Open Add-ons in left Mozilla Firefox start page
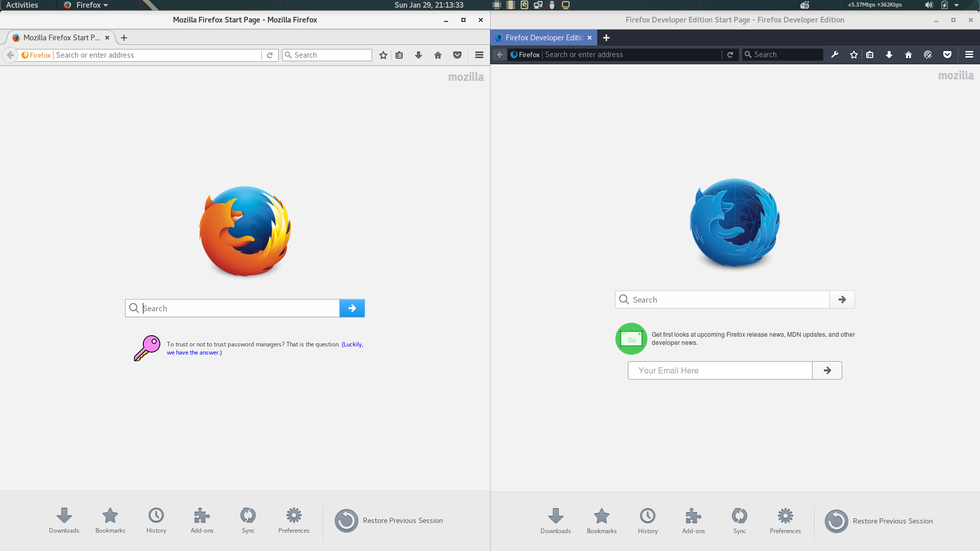The height and width of the screenshot is (551, 980). pos(202,520)
